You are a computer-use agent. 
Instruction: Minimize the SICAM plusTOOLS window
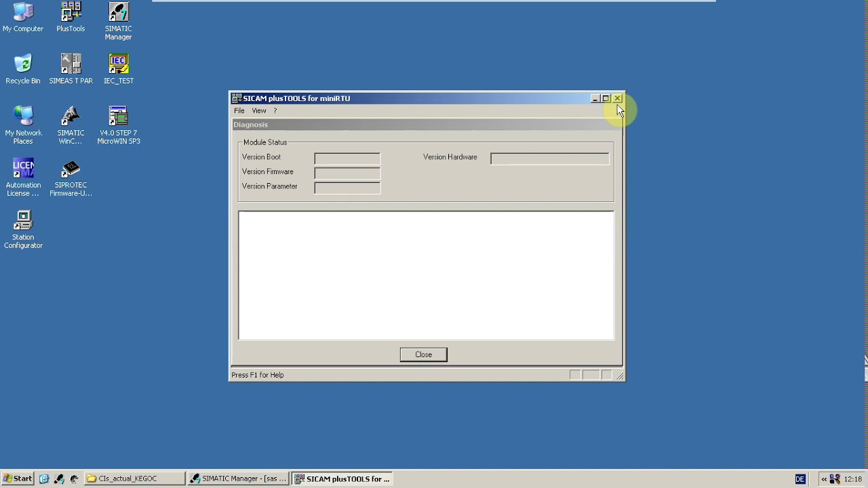click(x=595, y=98)
